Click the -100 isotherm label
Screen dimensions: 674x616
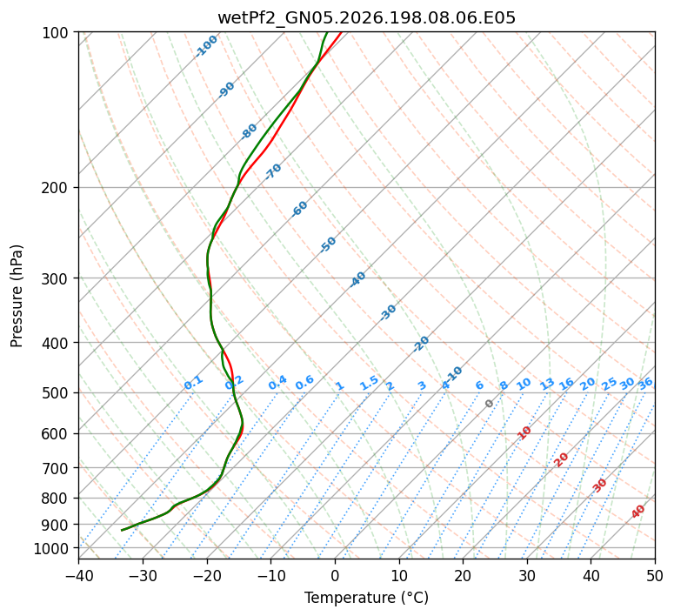point(206,46)
